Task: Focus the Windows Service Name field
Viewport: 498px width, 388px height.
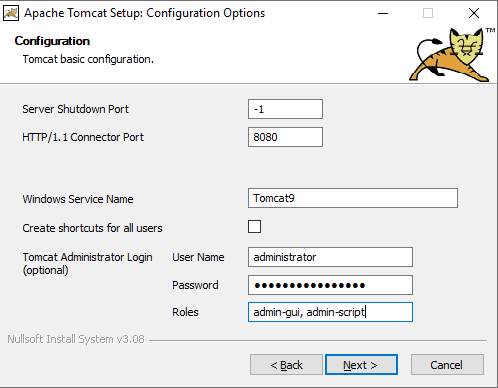Action: pyautogui.click(x=353, y=198)
